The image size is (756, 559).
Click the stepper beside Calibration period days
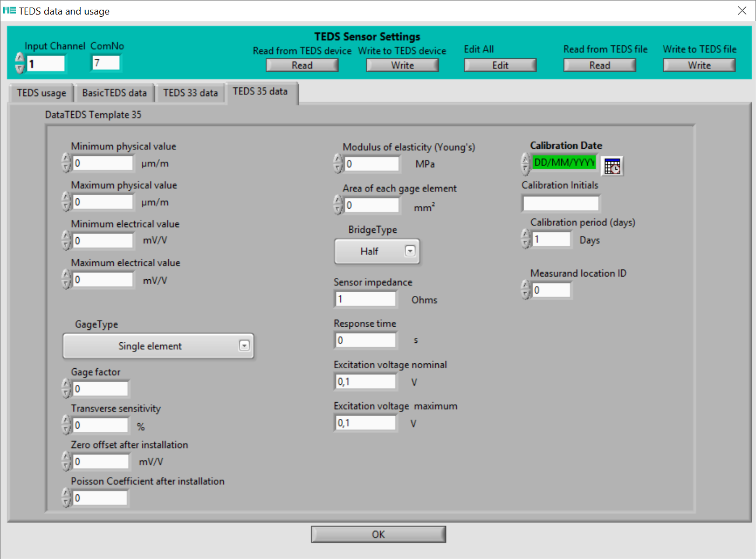pyautogui.click(x=526, y=239)
